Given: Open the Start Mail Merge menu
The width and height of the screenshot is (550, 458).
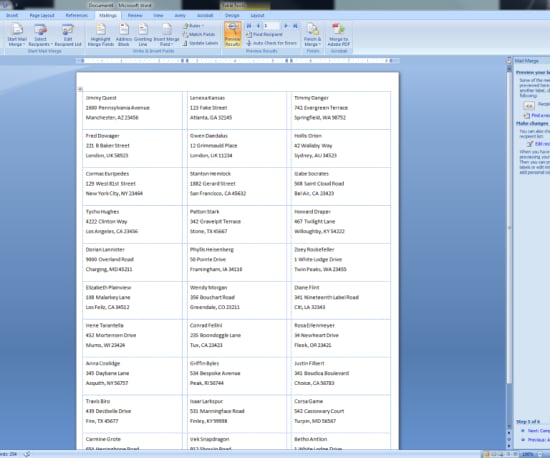Looking at the screenshot, I should [x=16, y=35].
